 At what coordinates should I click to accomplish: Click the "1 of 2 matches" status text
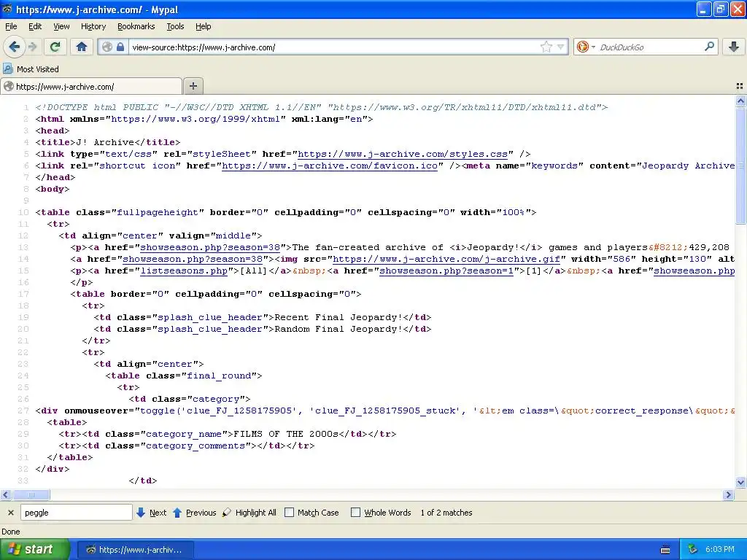[446, 513]
